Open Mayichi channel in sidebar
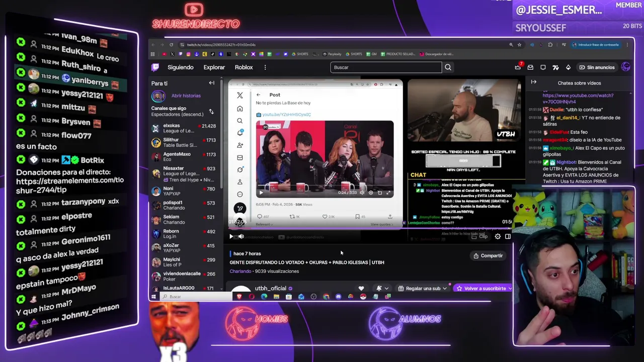The width and height of the screenshot is (644, 362). 184,262
